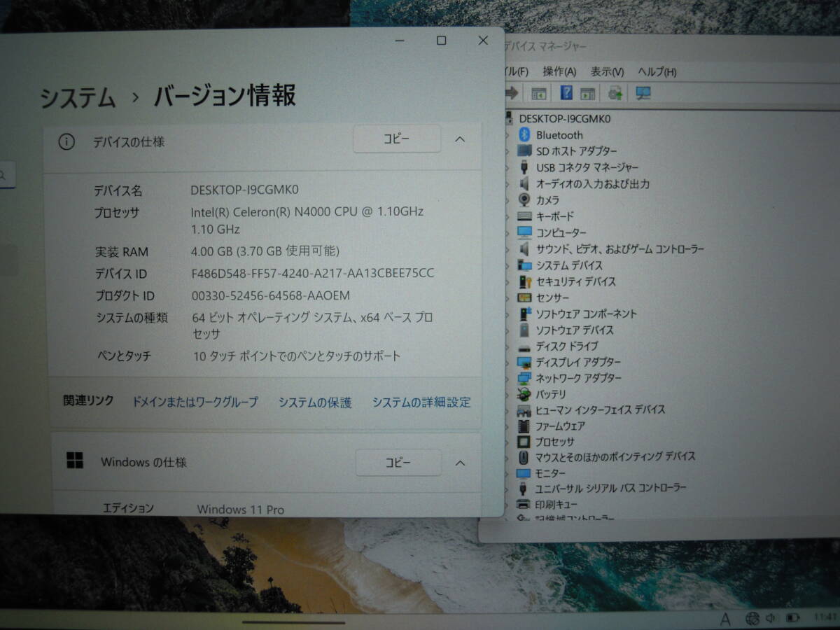
Task: Click the バッテリ device icon
Action: pyautogui.click(x=525, y=394)
